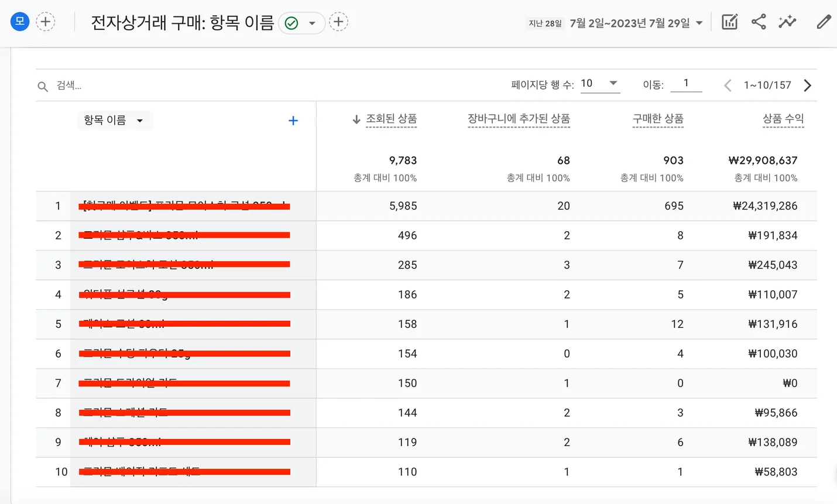Image resolution: width=837 pixels, height=504 pixels.
Task: Click the 154 views cell
Action: point(407,354)
